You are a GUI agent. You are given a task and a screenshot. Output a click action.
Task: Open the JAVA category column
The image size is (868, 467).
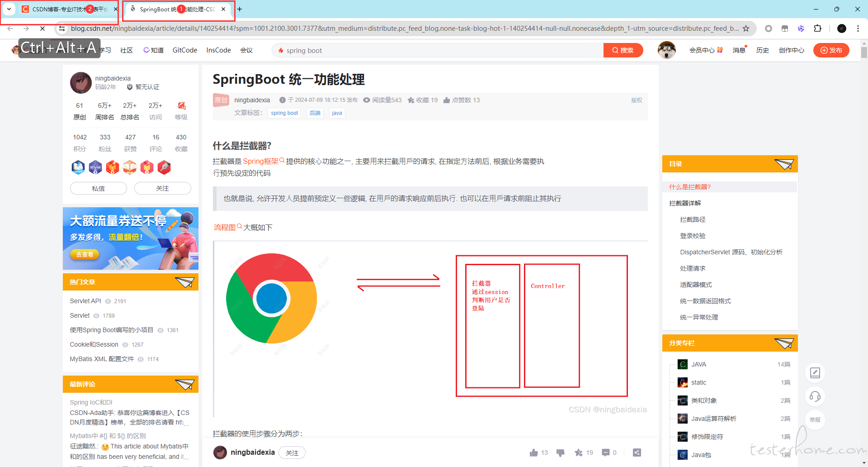698,364
